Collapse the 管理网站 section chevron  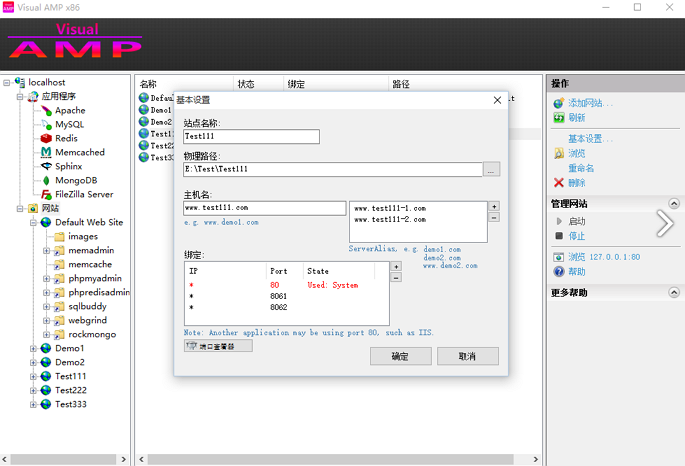click(674, 204)
